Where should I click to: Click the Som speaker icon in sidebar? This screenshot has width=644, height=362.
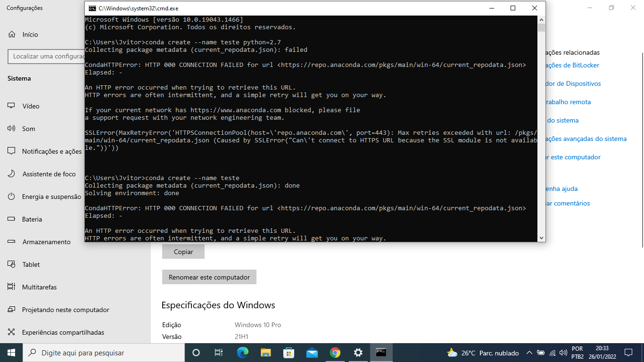click(x=11, y=129)
